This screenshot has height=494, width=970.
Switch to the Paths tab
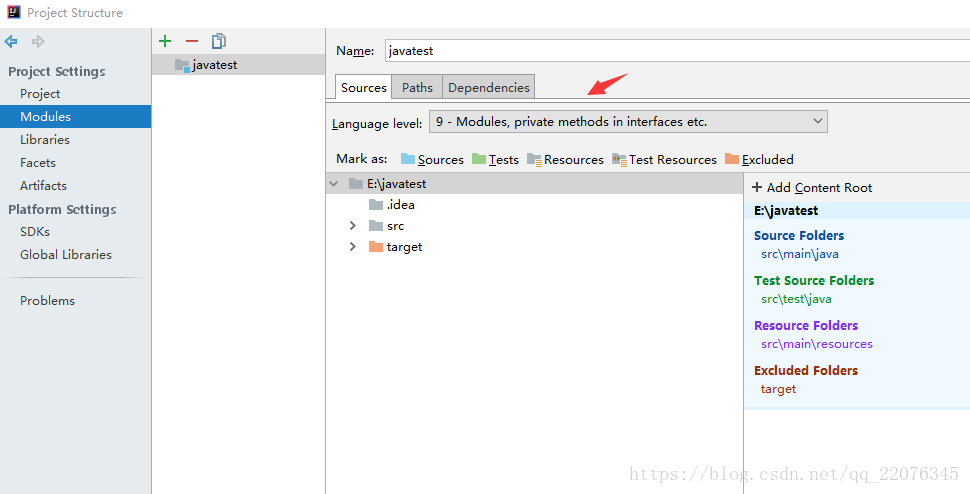coord(417,87)
